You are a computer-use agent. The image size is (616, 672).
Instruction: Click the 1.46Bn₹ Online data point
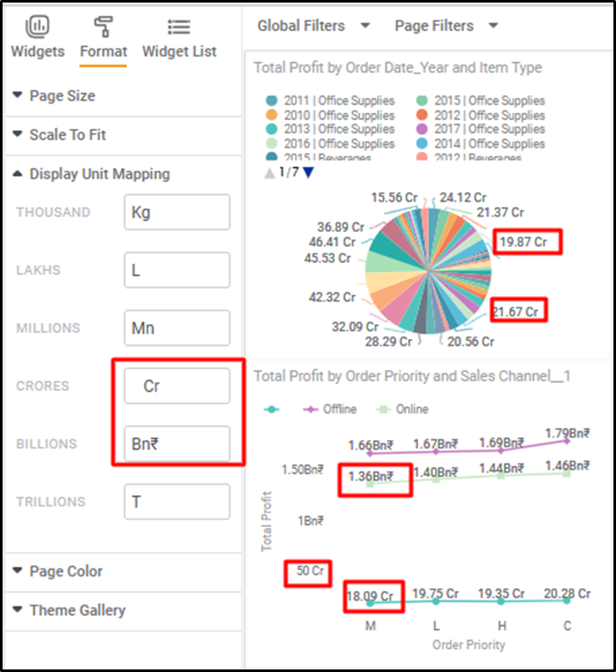point(567,474)
